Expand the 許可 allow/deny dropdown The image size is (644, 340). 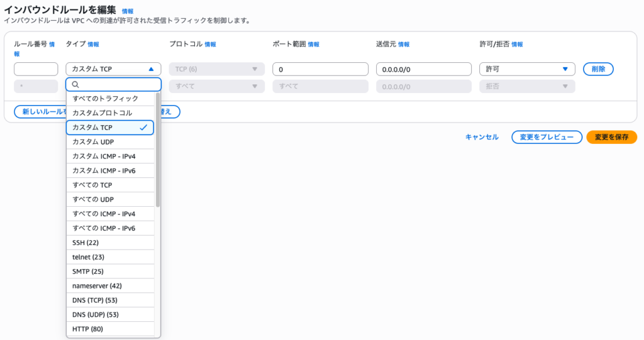(x=526, y=69)
